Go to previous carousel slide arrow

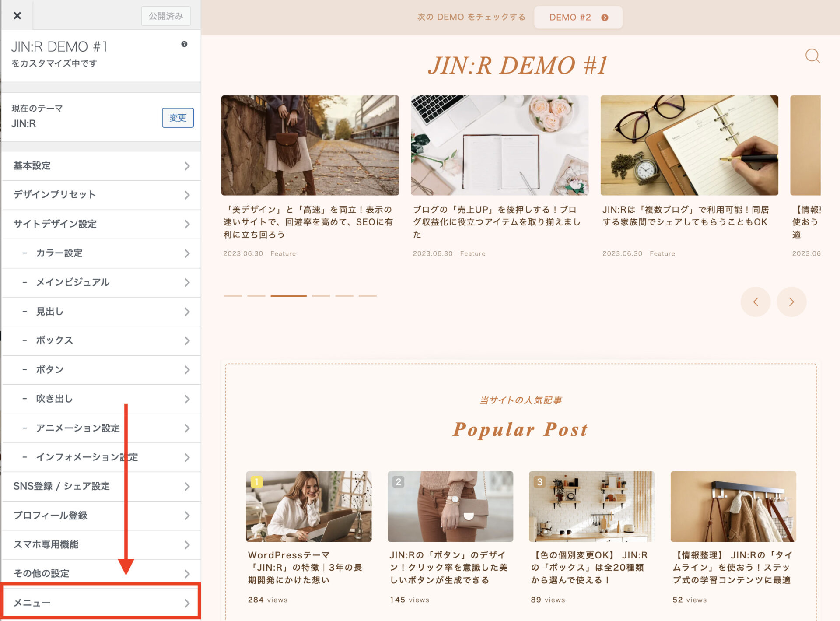[755, 302]
